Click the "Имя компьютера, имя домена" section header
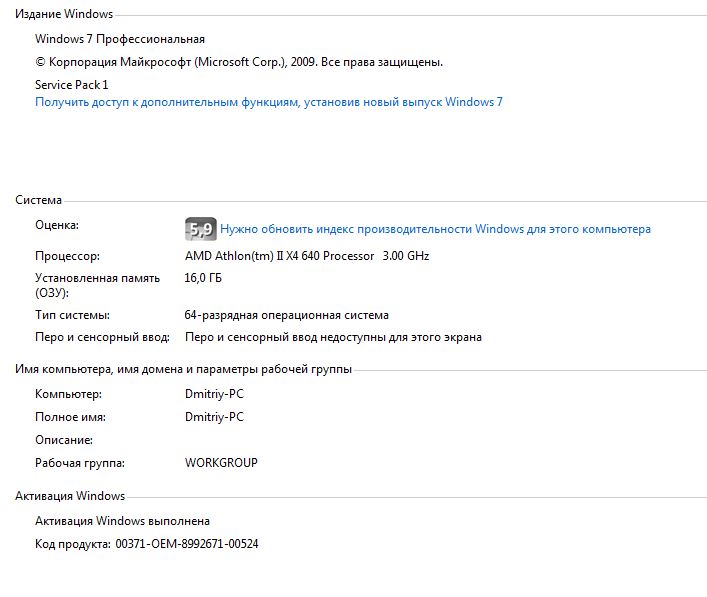This screenshot has width=707, height=597. pos(183,369)
